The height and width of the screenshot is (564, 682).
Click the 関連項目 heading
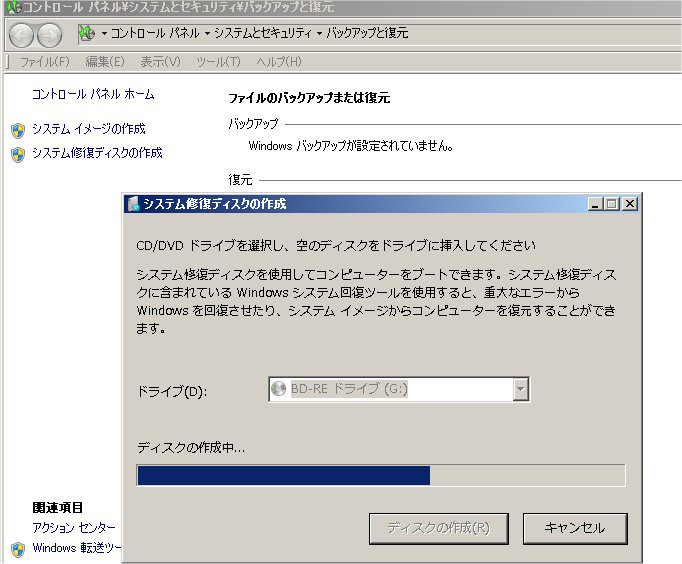57,507
